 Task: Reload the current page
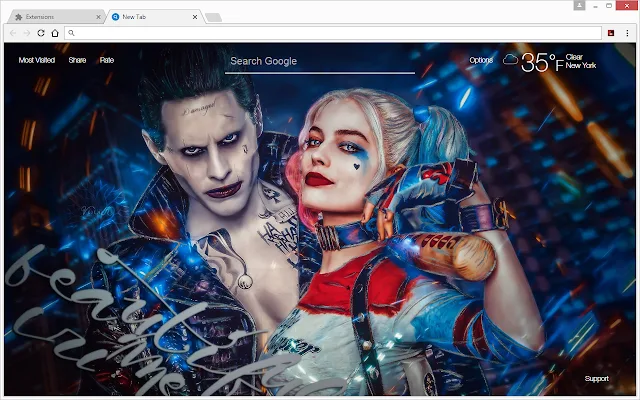[x=41, y=33]
